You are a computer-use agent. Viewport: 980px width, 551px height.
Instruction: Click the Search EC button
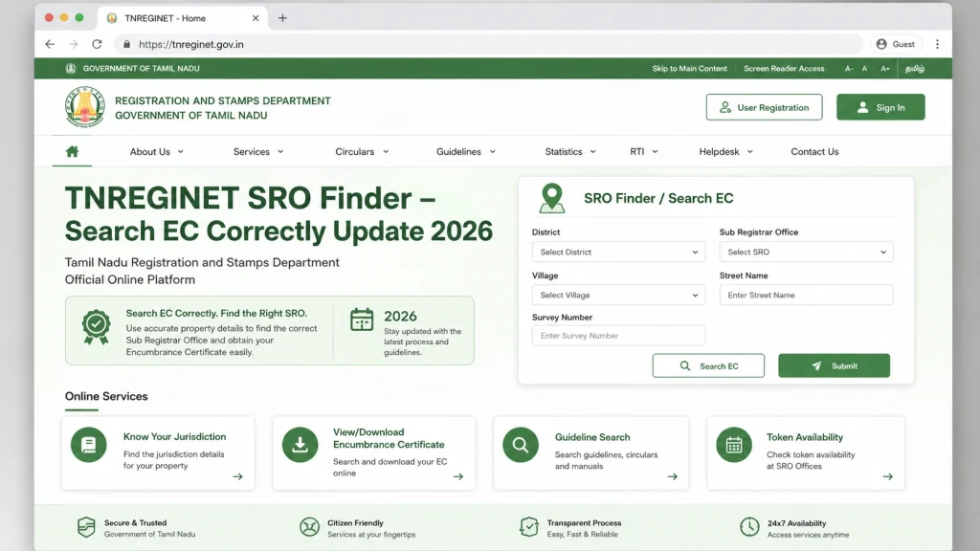708,365
